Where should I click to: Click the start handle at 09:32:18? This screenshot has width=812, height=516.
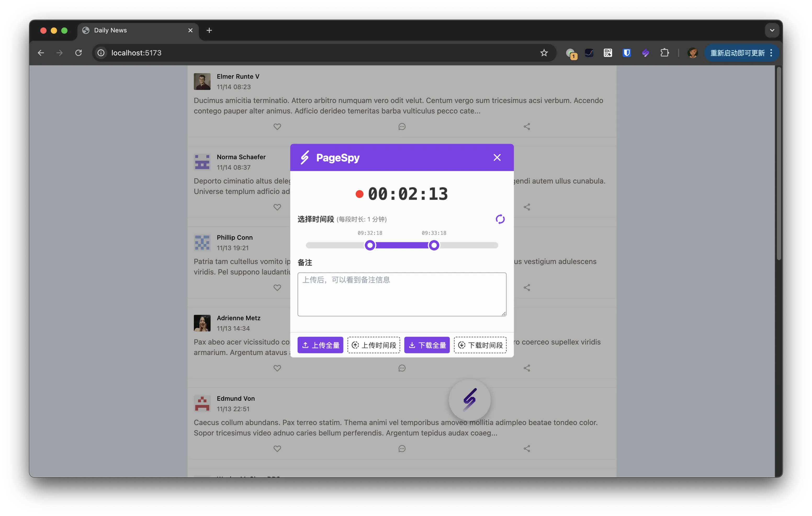[x=370, y=245]
